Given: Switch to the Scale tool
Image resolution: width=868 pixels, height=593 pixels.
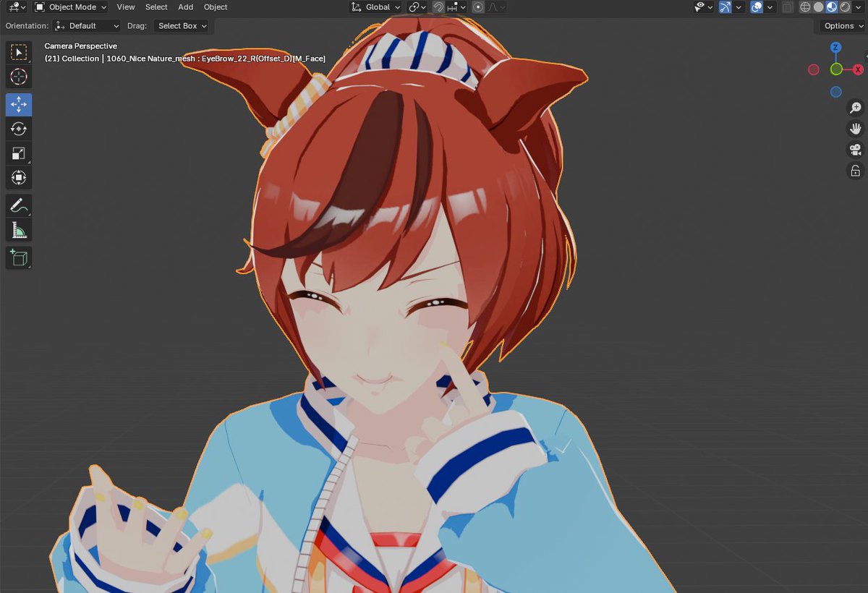Looking at the screenshot, I should (19, 153).
